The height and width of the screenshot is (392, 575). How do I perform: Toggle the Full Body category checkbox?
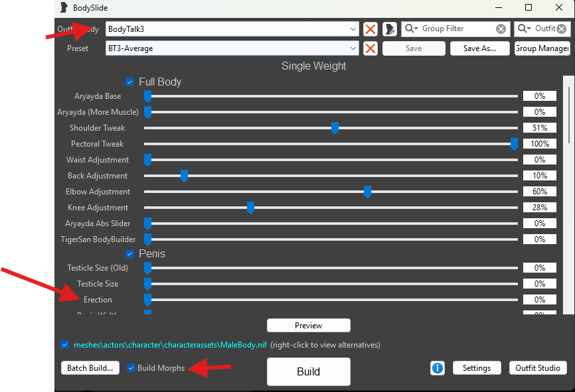[x=130, y=82]
